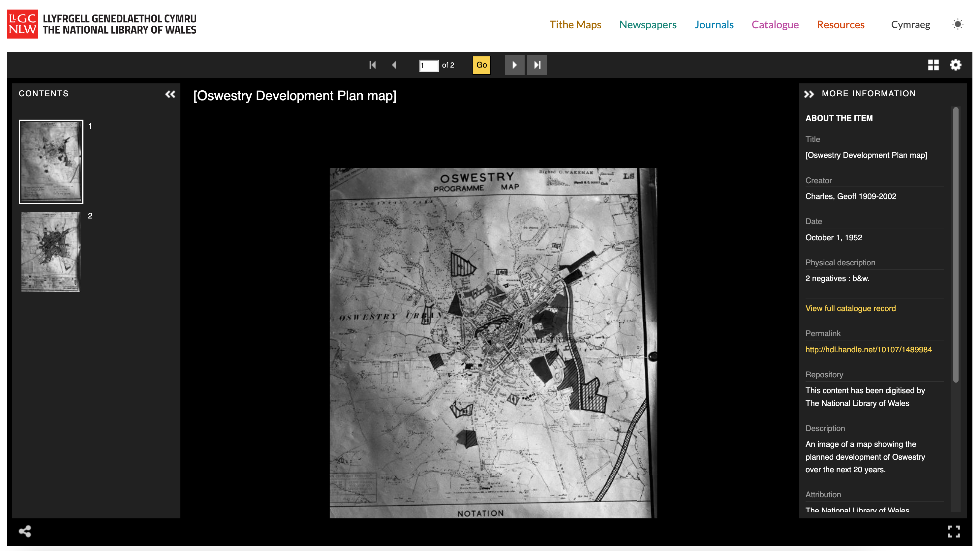Viewport: 980px width, 551px height.
Task: Click date text October 1, 1952
Action: tap(834, 237)
